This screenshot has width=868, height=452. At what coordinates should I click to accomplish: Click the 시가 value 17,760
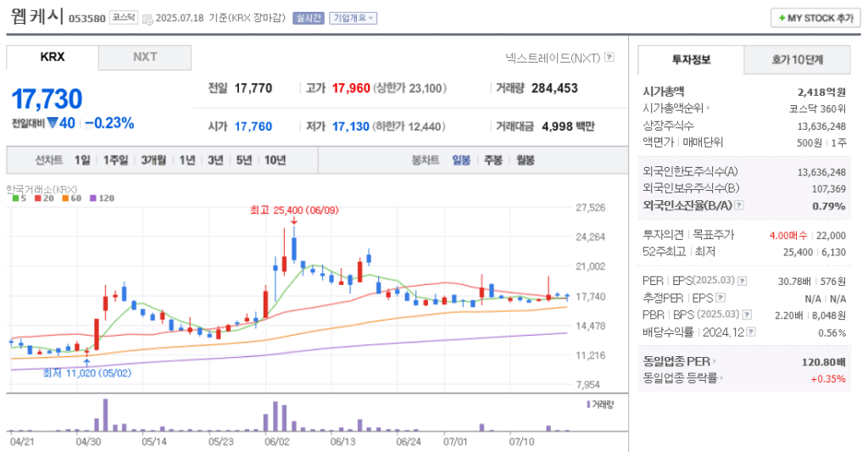point(253,127)
